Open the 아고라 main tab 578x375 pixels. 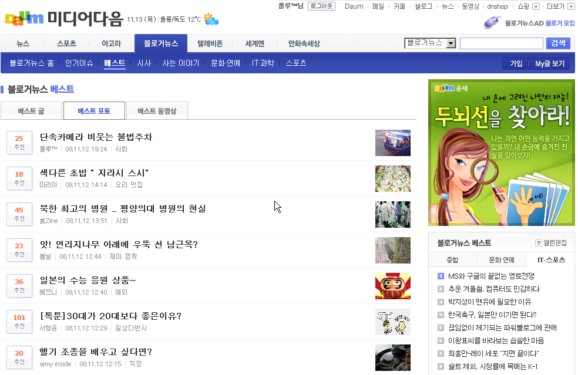click(111, 44)
